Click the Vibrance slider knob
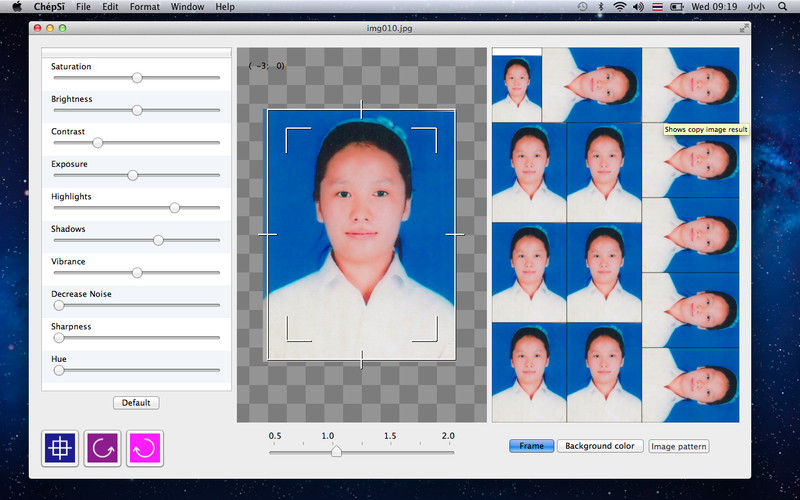Image resolution: width=800 pixels, height=500 pixels. (x=137, y=273)
